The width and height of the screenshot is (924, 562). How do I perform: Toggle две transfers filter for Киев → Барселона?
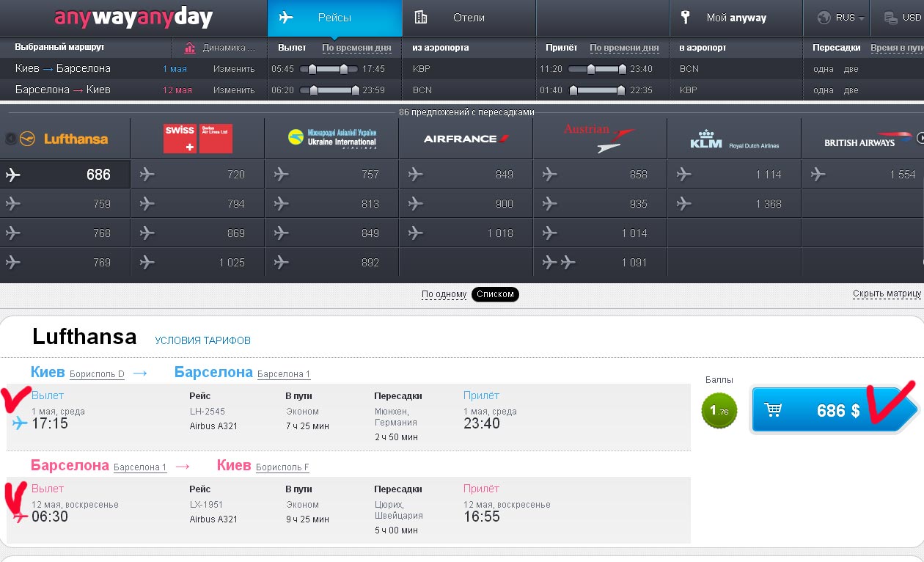[x=851, y=69]
